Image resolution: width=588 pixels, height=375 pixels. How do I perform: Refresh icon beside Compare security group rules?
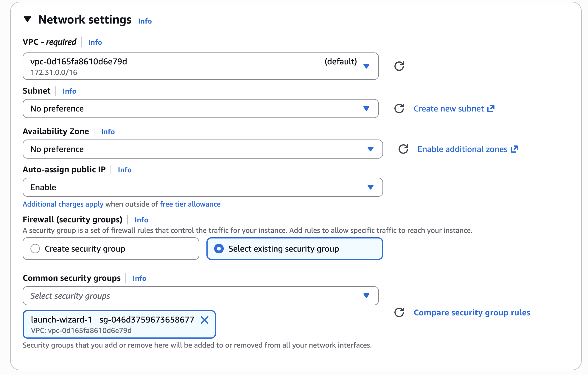(x=399, y=312)
